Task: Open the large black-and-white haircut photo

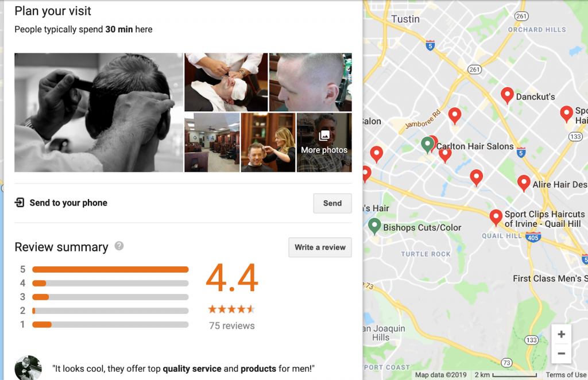Action: (x=99, y=113)
